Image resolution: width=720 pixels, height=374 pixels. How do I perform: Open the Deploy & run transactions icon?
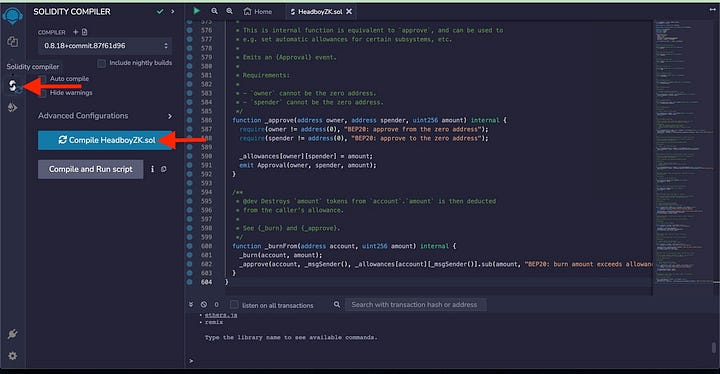click(12, 108)
